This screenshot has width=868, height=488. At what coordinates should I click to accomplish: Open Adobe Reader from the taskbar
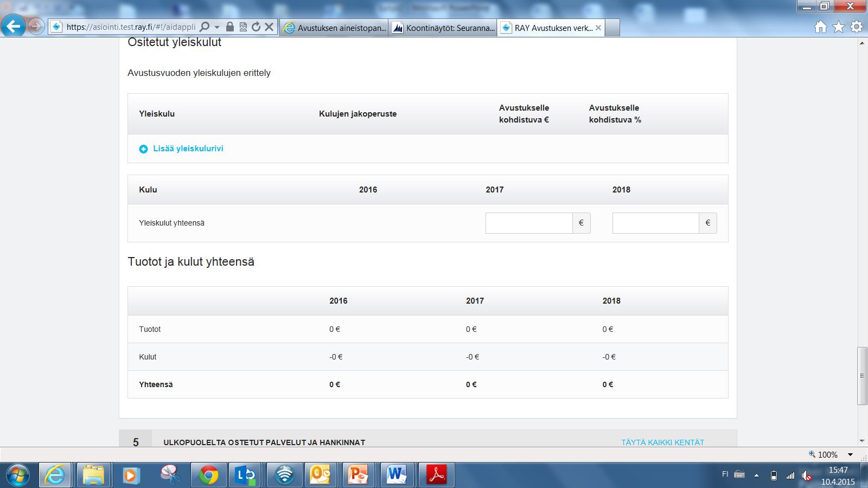tap(438, 476)
